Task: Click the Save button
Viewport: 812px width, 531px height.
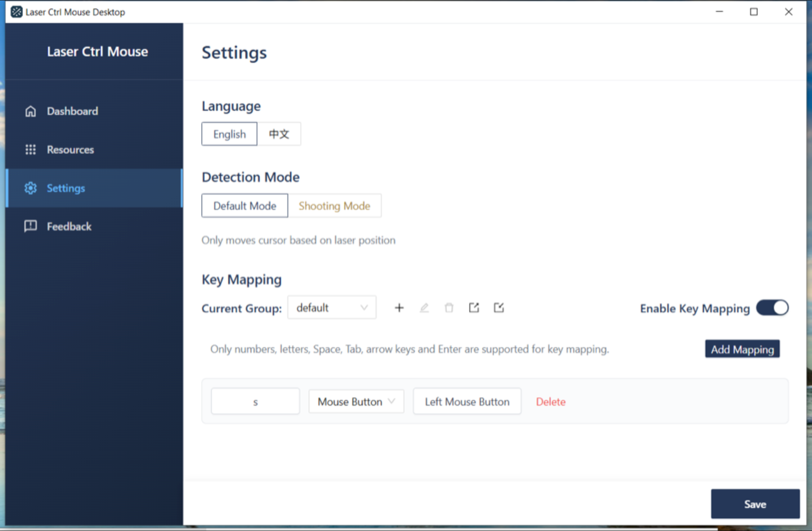Action: pos(755,504)
